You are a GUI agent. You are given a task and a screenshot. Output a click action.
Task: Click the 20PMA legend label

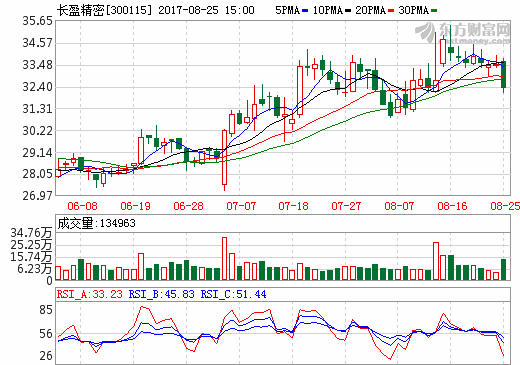click(370, 10)
